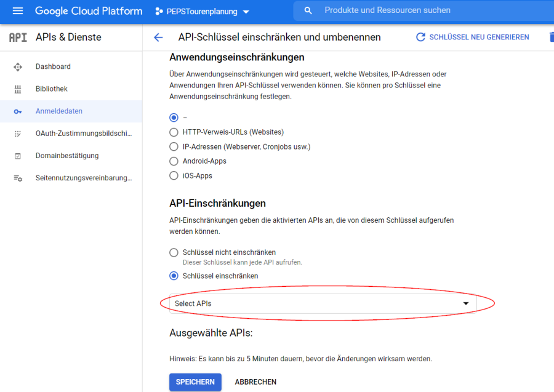The height and width of the screenshot is (392, 554).
Task: Click the Domainbestätigung checkbox icon
Action: coord(18,156)
